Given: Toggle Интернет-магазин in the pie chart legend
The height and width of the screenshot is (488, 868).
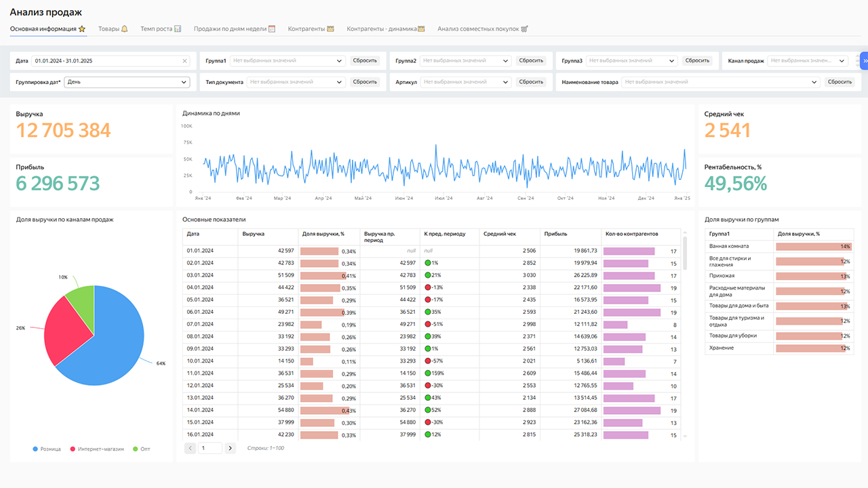Looking at the screenshot, I should point(97,449).
